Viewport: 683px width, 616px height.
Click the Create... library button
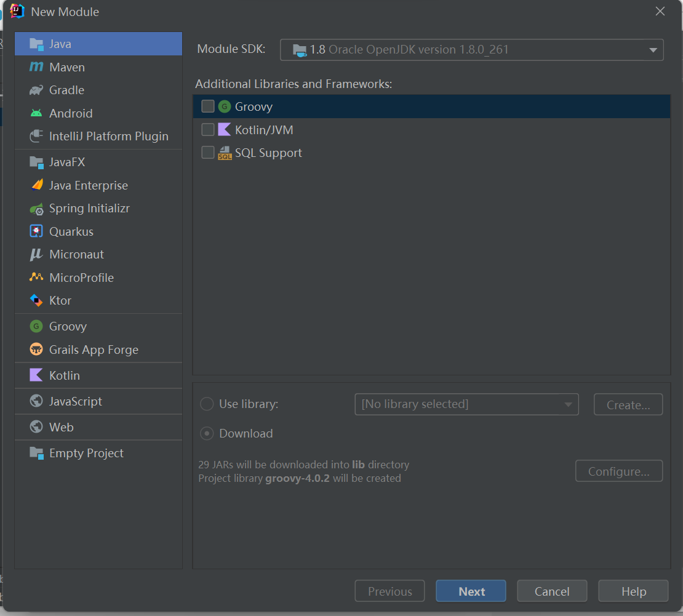click(x=628, y=404)
